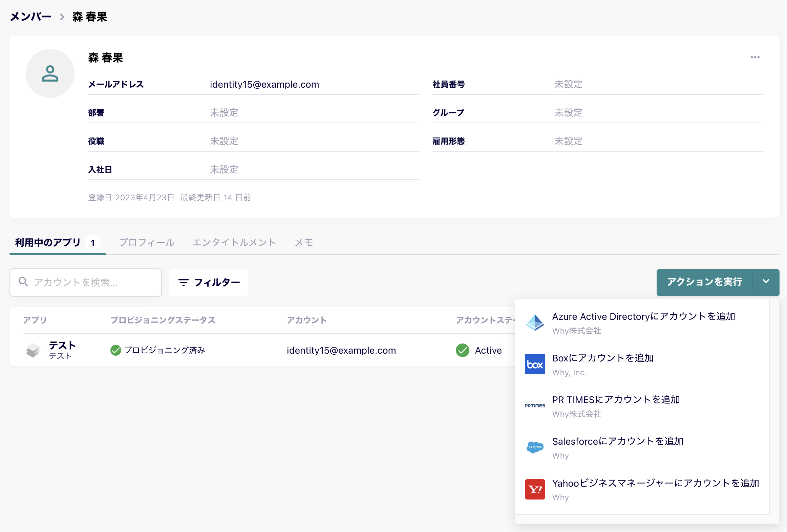This screenshot has width=787, height=532.
Task: Open the フィルター filter options
Action: 209,283
